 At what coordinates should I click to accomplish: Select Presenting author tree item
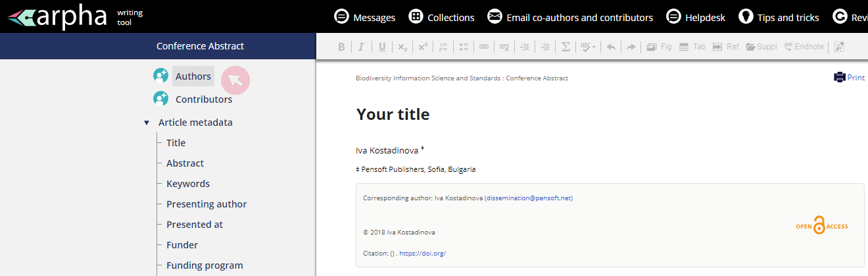(206, 204)
